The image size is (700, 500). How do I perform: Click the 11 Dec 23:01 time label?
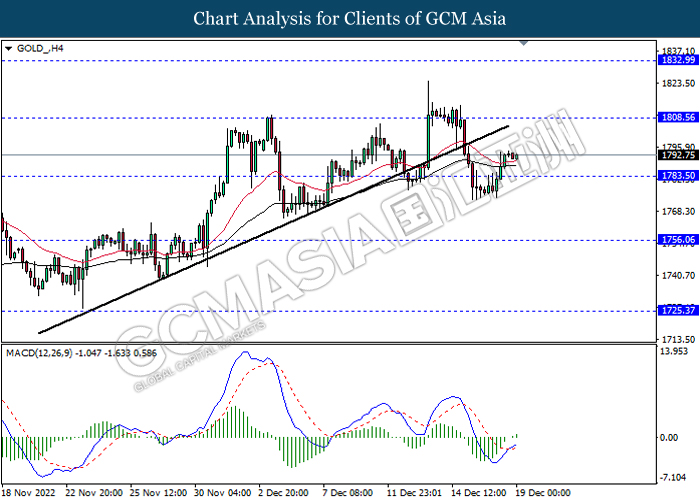coord(416,493)
